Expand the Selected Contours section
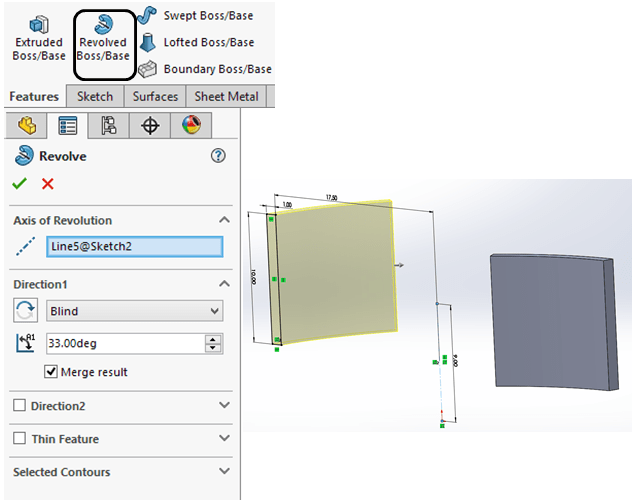Screen dimensions: 632x500 (223, 472)
